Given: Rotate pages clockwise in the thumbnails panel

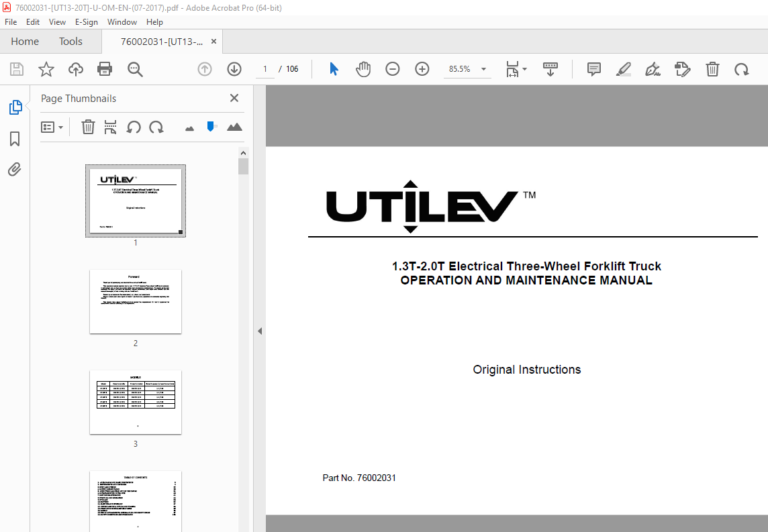Looking at the screenshot, I should pos(156,127).
